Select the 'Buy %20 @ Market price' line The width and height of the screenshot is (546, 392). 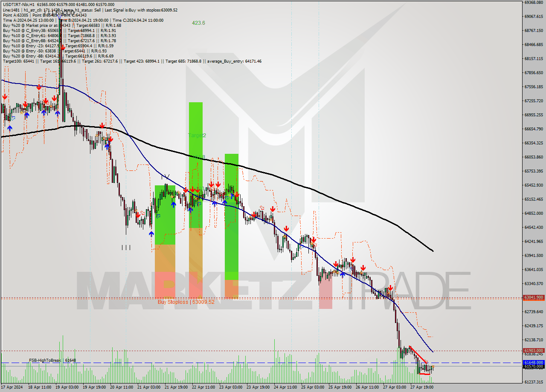(62, 25)
